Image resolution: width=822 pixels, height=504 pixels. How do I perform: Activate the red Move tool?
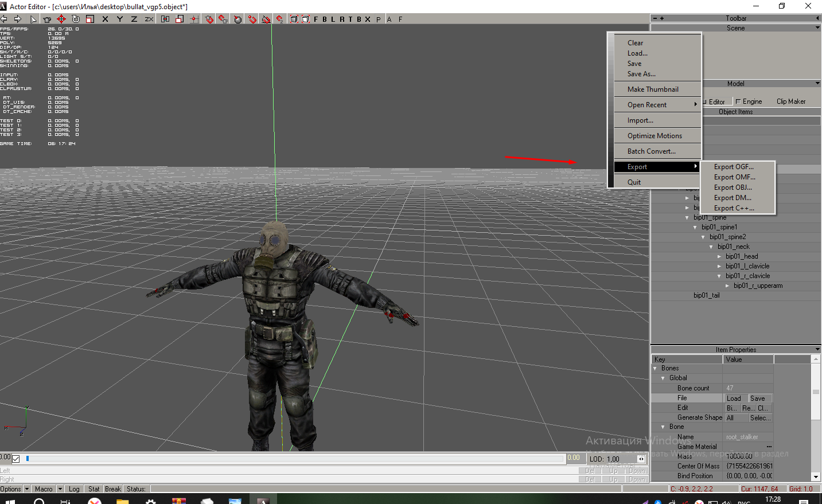click(61, 19)
